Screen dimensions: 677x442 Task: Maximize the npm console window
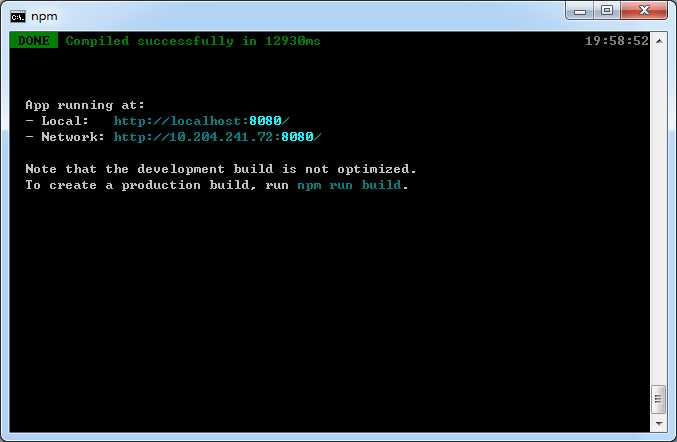[x=607, y=10]
